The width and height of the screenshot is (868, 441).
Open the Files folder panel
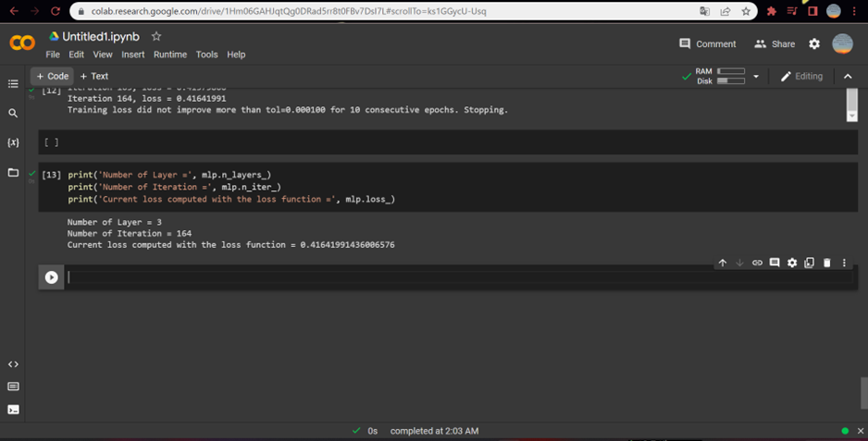[13, 172]
